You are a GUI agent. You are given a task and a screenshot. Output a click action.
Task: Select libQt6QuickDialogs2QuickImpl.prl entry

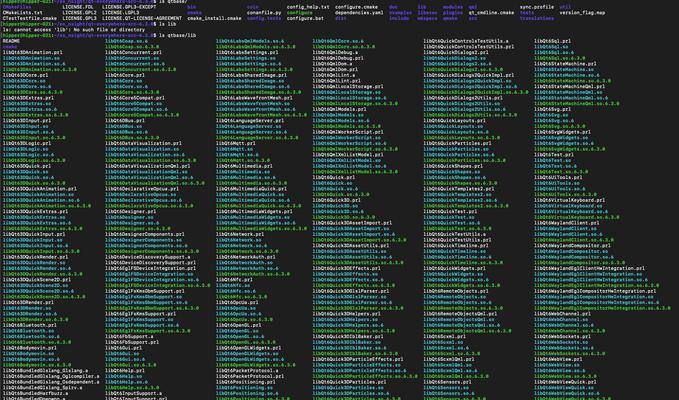(469, 75)
